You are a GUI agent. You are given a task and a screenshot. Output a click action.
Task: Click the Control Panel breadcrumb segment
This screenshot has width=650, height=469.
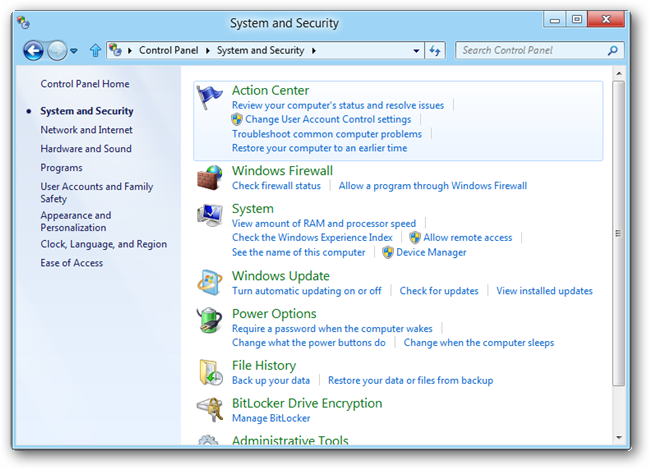tap(168, 50)
